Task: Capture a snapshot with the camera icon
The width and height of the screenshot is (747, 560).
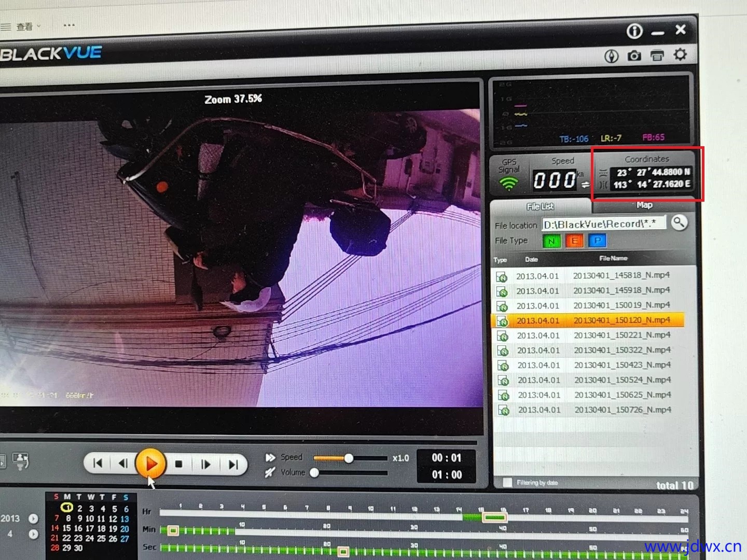Action: (634, 55)
